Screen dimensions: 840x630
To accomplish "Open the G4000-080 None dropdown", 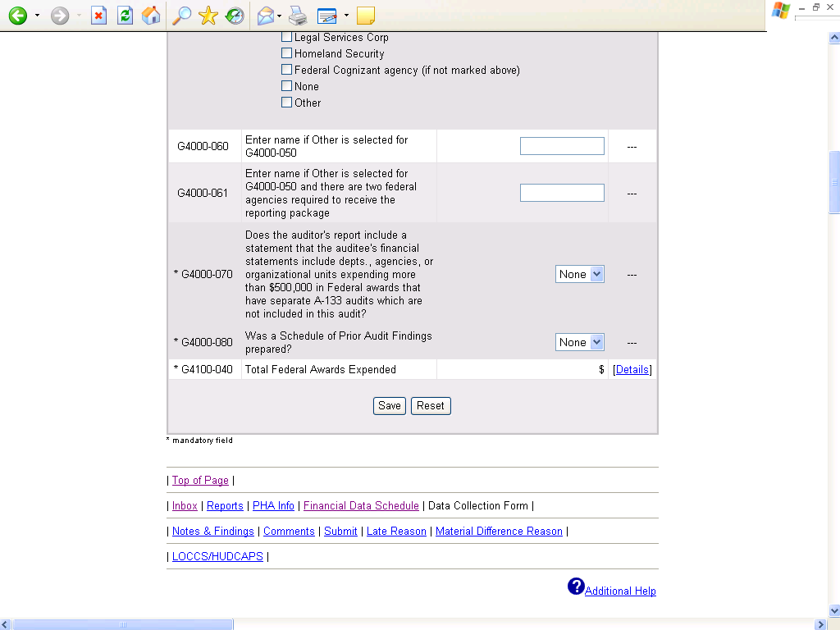I will pos(580,342).
